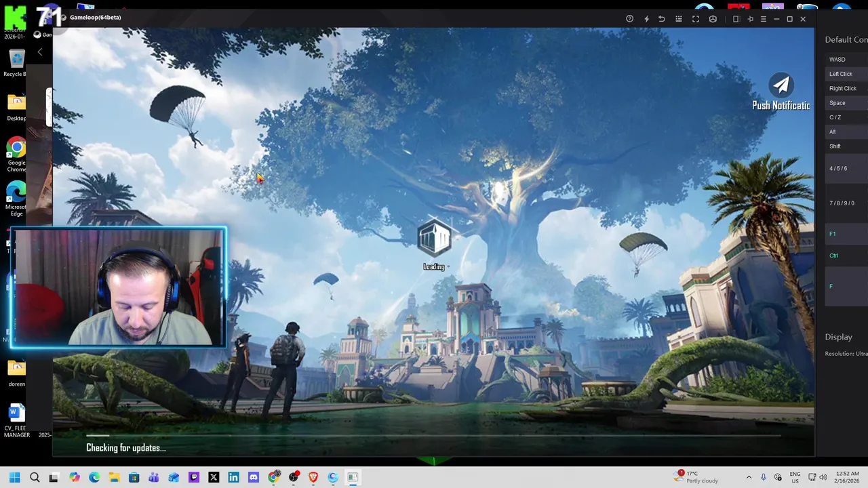Switch the ENG US input language

click(x=795, y=477)
